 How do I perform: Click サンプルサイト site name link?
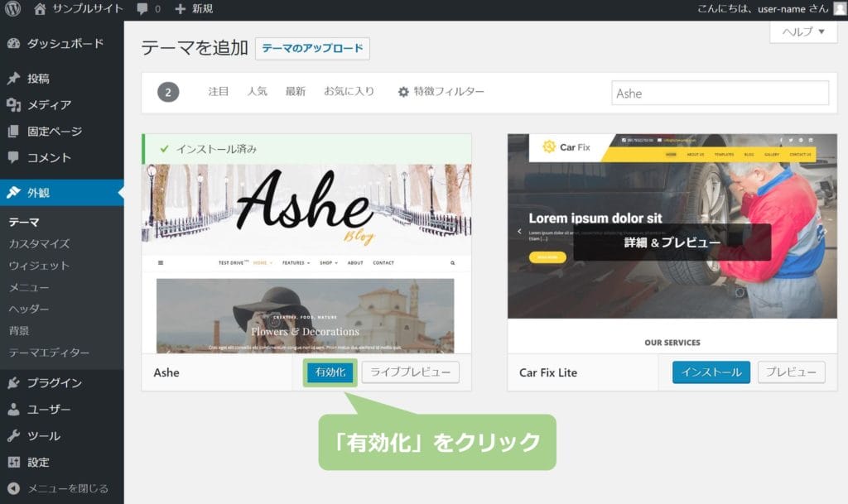[88, 8]
